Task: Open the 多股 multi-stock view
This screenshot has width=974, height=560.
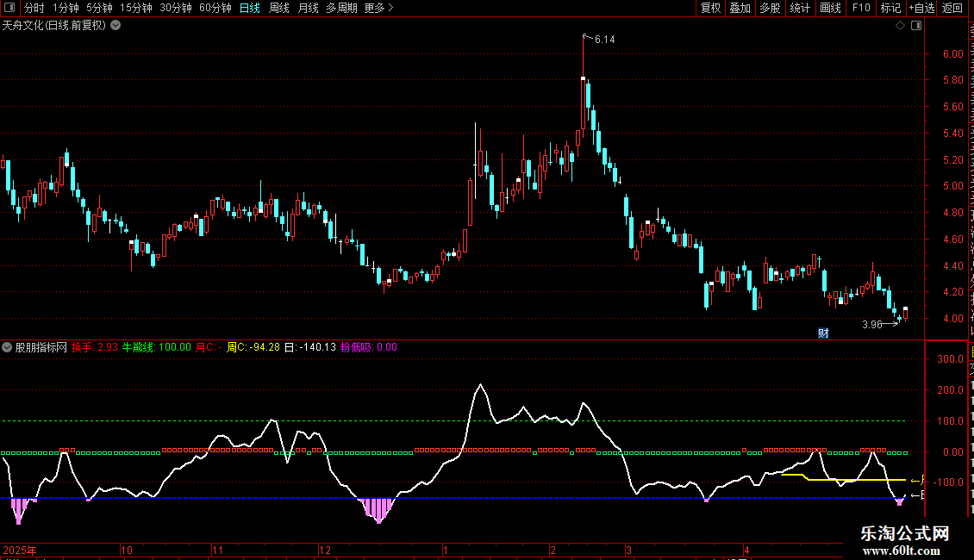Action: (771, 8)
